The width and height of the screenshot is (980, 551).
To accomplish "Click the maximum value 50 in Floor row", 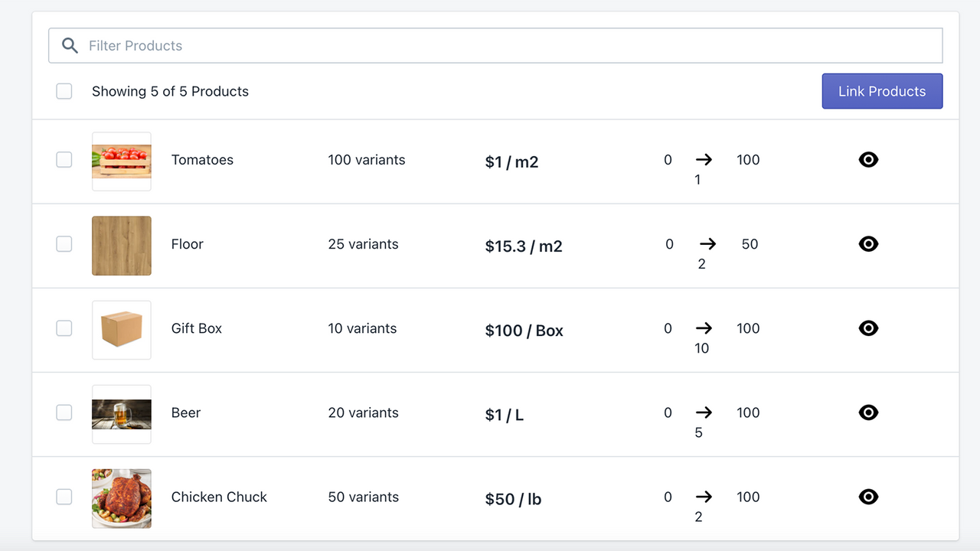I will 750,244.
